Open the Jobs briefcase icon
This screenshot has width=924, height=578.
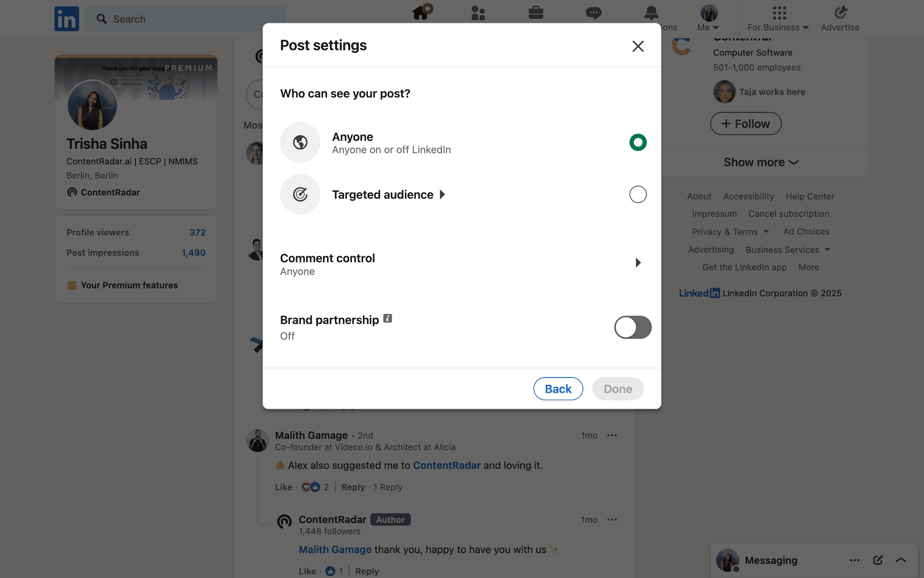point(536,13)
